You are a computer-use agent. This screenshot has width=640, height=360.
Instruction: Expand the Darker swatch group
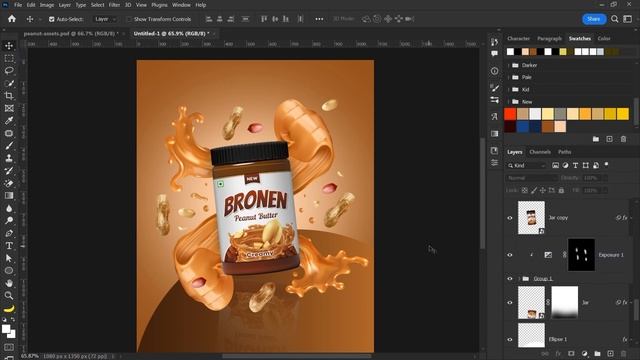509,65
